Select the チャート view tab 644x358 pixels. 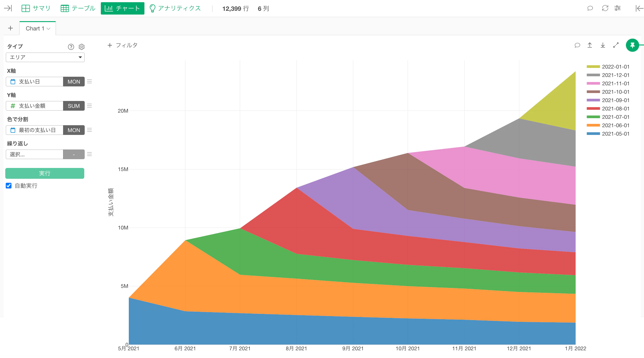point(122,8)
